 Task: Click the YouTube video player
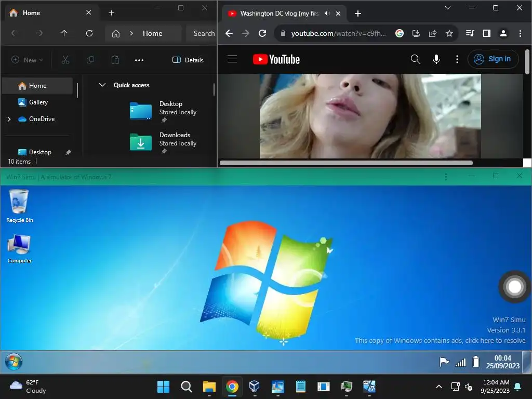pos(370,116)
